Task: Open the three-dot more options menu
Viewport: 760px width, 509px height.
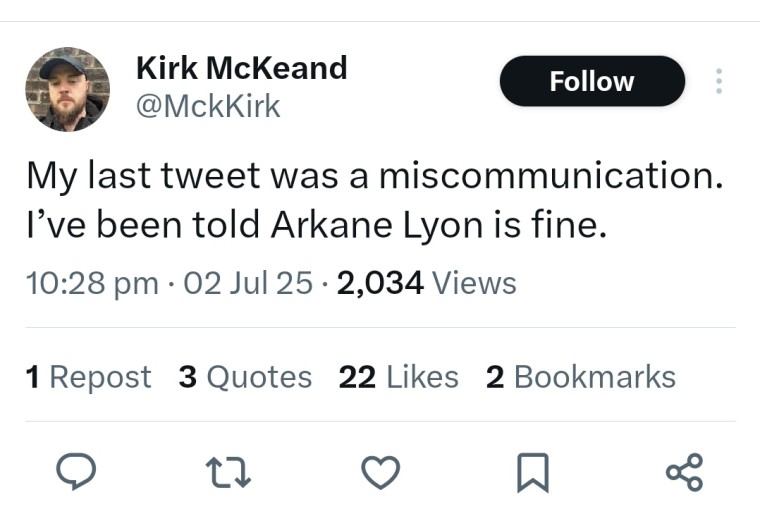Action: (719, 81)
